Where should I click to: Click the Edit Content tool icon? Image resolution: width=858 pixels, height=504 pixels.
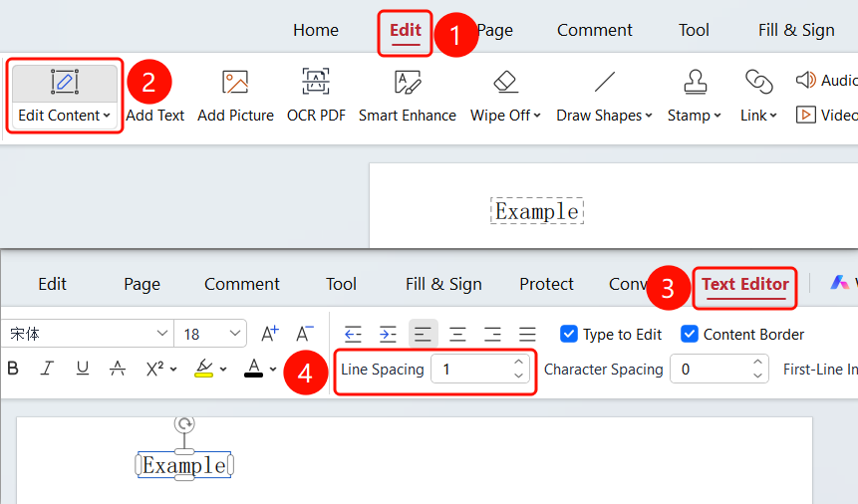click(x=65, y=82)
